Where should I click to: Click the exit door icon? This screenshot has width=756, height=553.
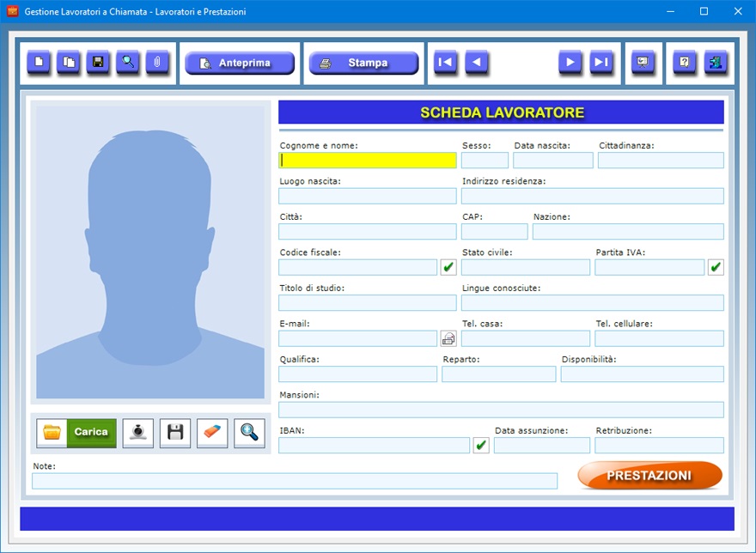[715, 63]
